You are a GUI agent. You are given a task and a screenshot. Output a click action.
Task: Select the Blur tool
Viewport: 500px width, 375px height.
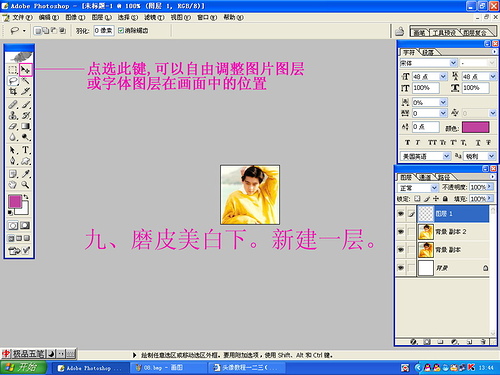[x=13, y=137]
